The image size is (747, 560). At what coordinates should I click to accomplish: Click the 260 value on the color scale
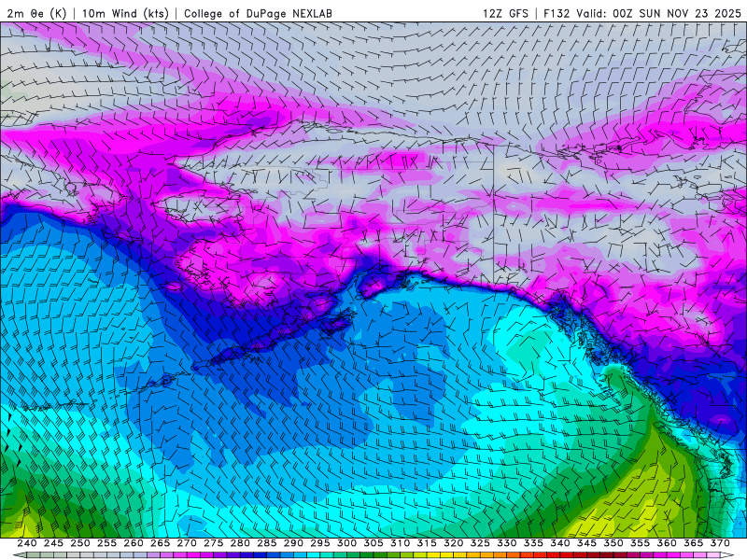[134, 543]
